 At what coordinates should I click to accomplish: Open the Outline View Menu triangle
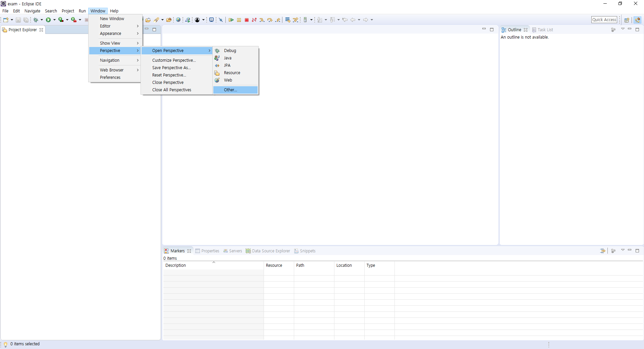pos(623,29)
